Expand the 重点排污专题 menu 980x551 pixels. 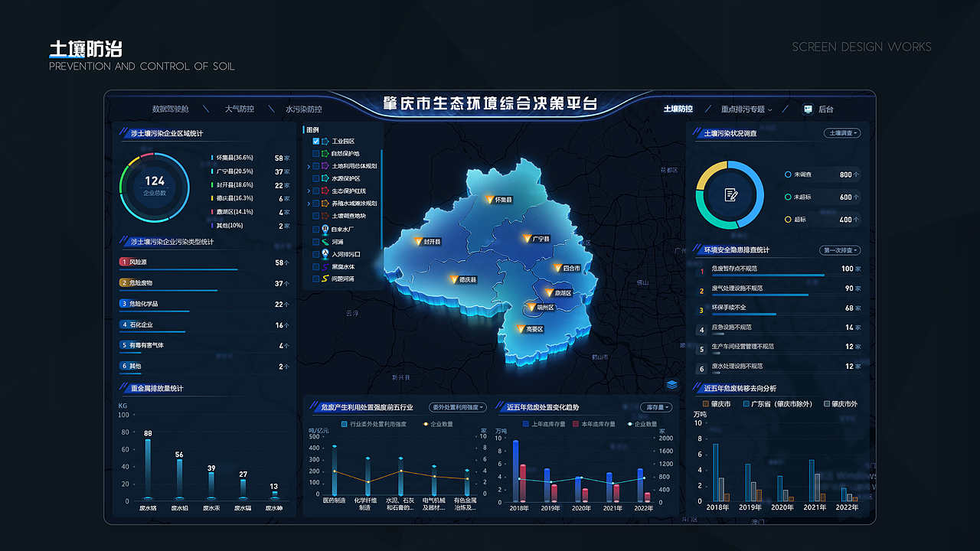coord(746,109)
